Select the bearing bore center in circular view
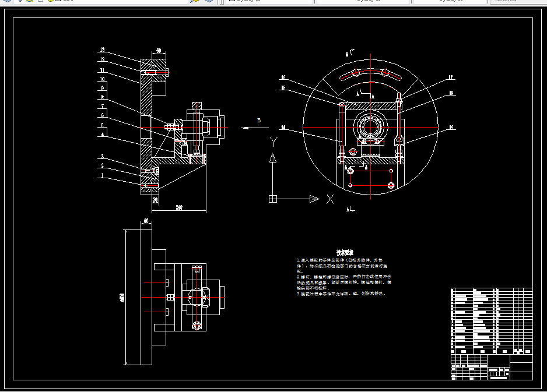 click(x=370, y=128)
